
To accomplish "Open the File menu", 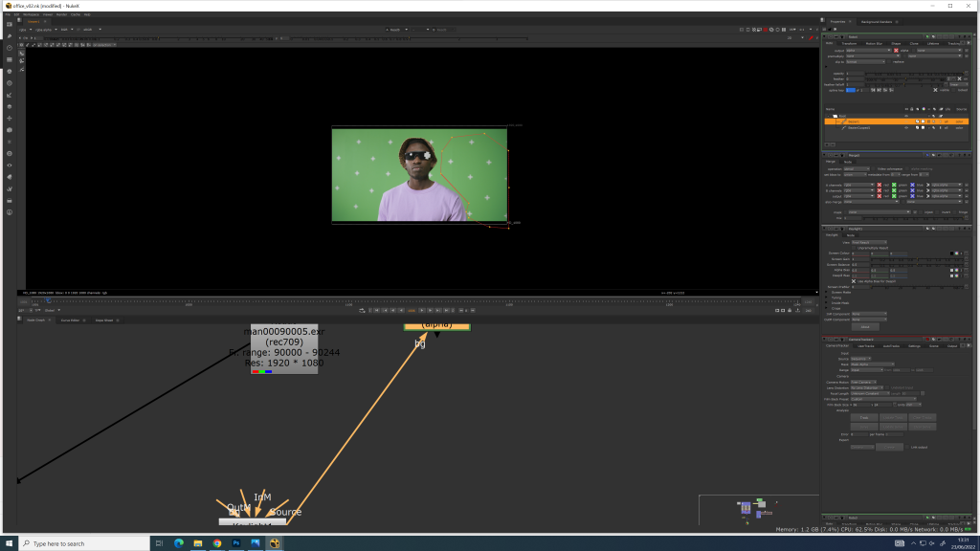I will click(8, 14).
